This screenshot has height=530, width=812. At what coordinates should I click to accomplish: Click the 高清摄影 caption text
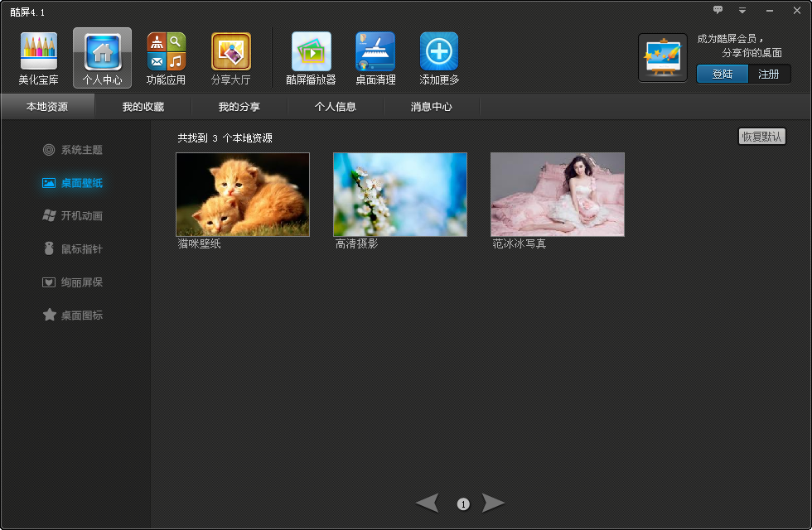click(357, 243)
